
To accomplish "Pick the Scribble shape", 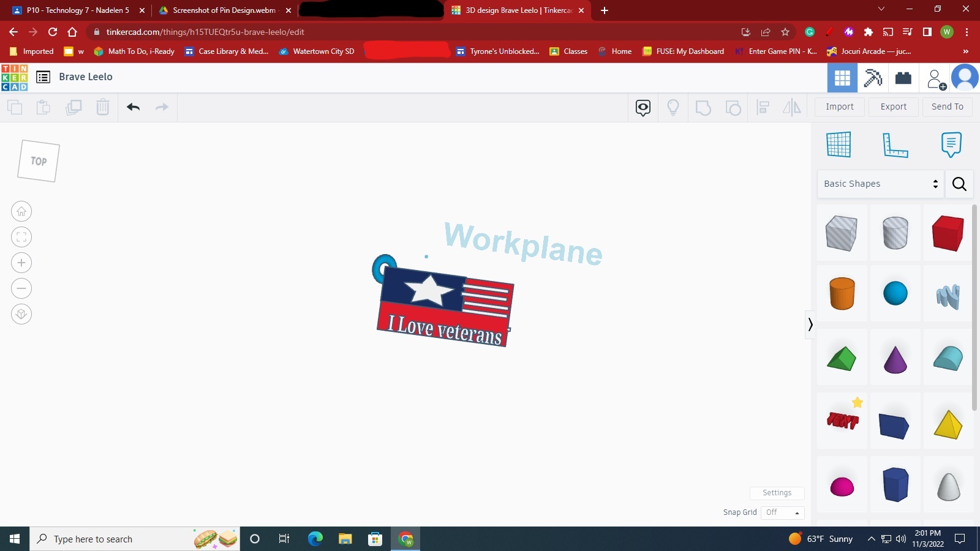I will click(948, 296).
